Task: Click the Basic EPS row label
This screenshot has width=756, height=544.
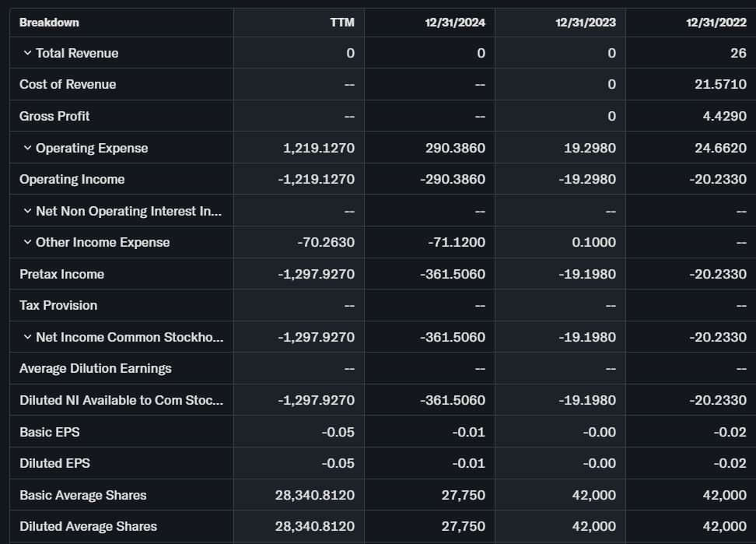Action: tap(49, 432)
